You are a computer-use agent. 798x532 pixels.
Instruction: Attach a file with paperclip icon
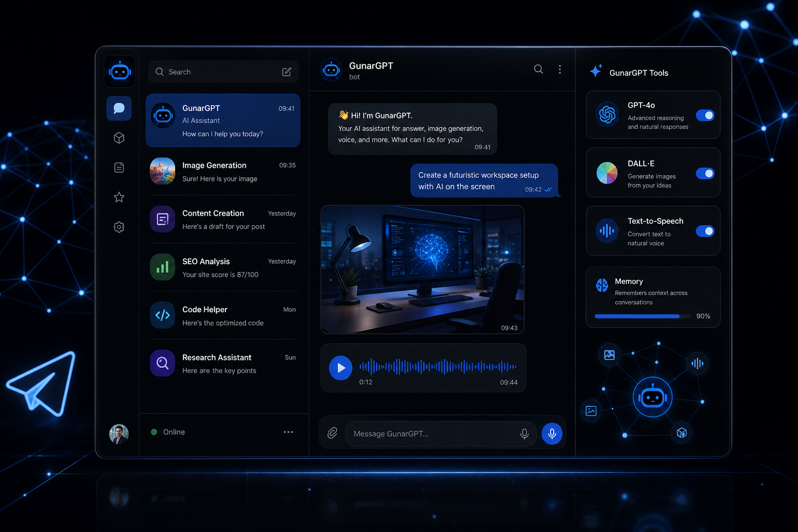tap(332, 433)
